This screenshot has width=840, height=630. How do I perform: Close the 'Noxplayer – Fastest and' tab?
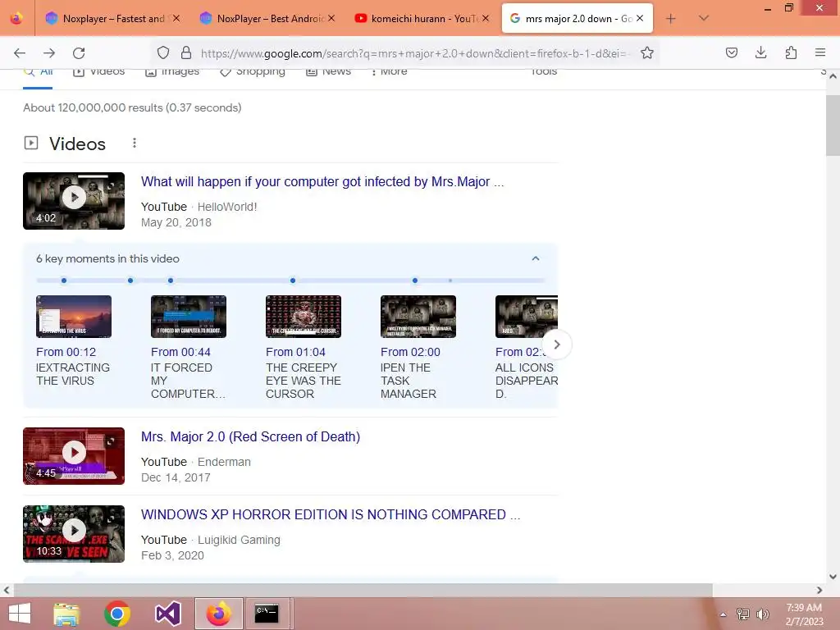click(176, 18)
